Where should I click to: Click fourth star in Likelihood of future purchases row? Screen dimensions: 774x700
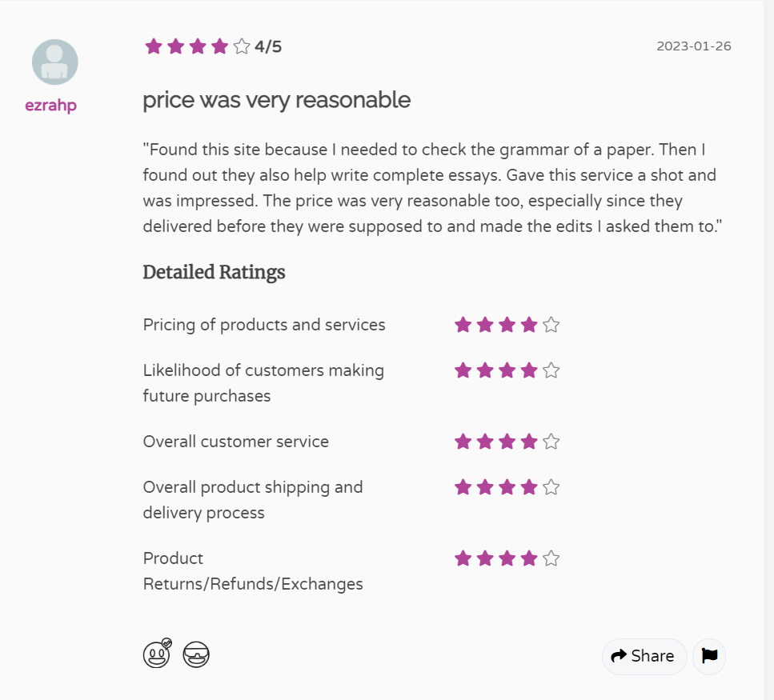coord(529,370)
